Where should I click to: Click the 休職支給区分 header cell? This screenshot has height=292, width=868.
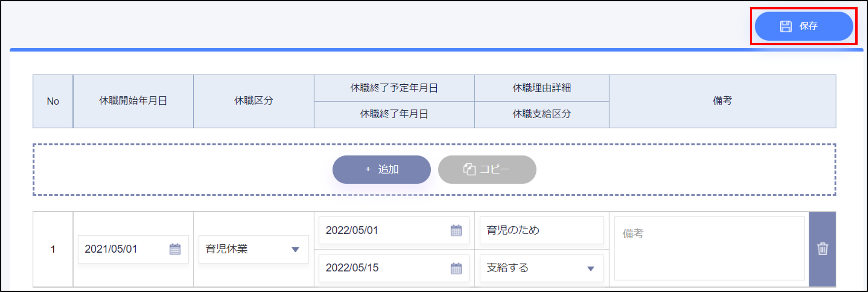(x=541, y=114)
